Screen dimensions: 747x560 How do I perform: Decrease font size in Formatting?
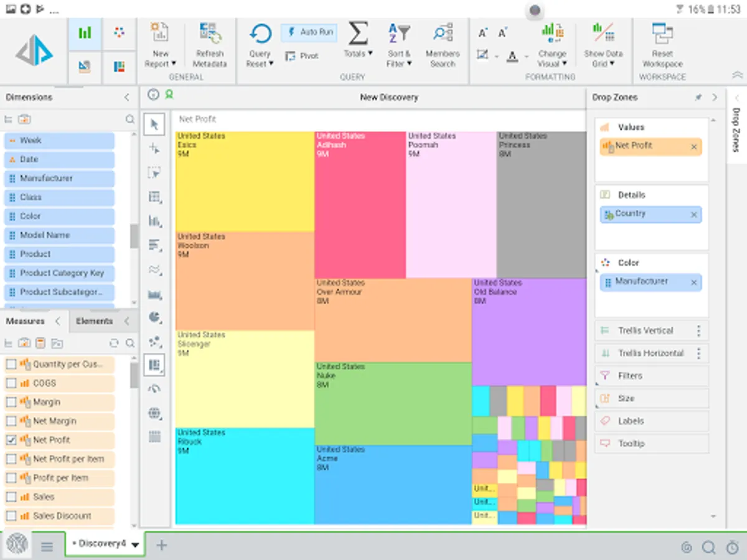[x=503, y=33]
